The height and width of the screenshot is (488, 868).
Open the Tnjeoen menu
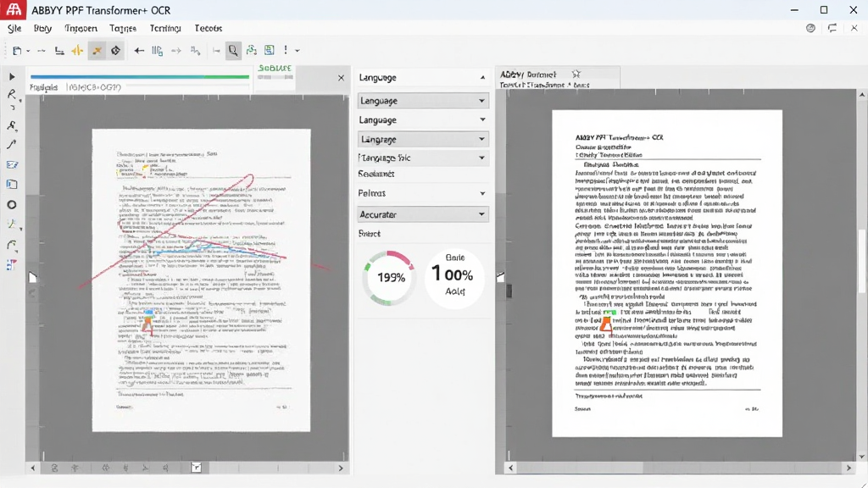pos(81,28)
